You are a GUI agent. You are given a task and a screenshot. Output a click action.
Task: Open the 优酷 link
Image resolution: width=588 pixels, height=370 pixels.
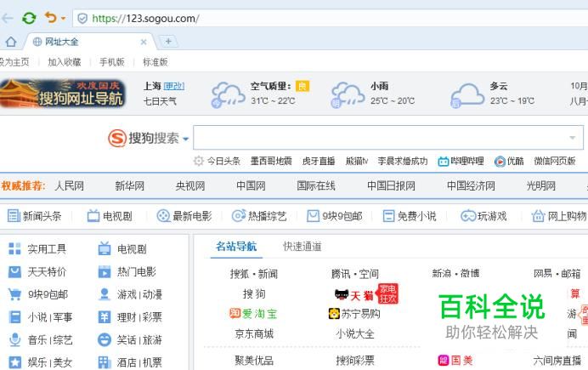click(x=509, y=162)
